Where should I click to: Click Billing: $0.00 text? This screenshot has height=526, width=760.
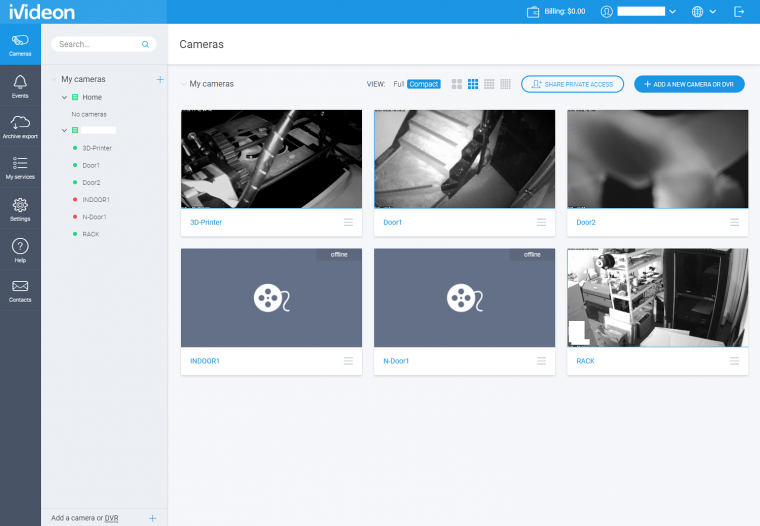565,11
